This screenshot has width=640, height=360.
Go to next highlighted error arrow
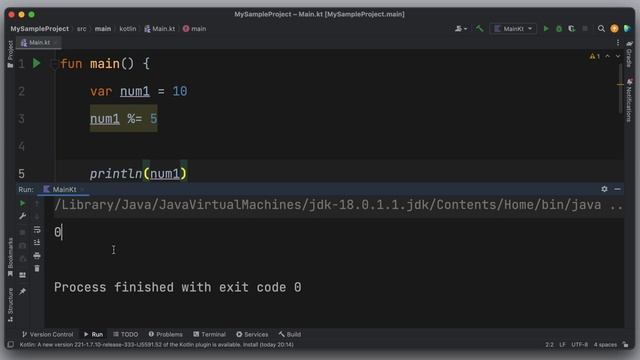click(x=618, y=56)
